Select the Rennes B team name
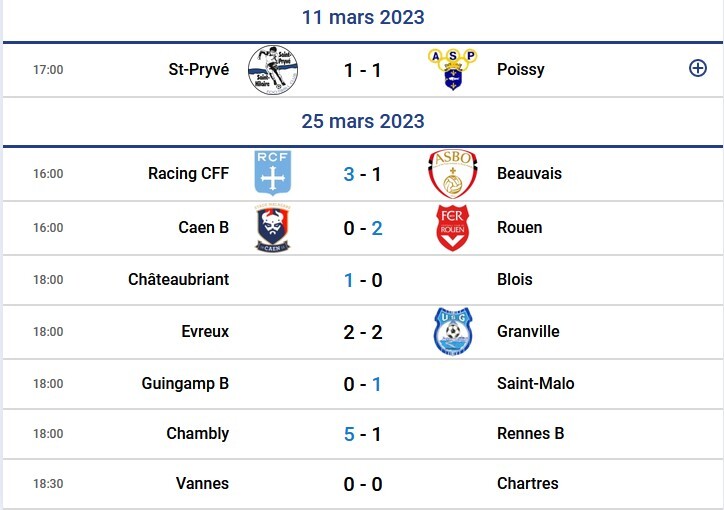This screenshot has width=724, height=510. (530, 434)
